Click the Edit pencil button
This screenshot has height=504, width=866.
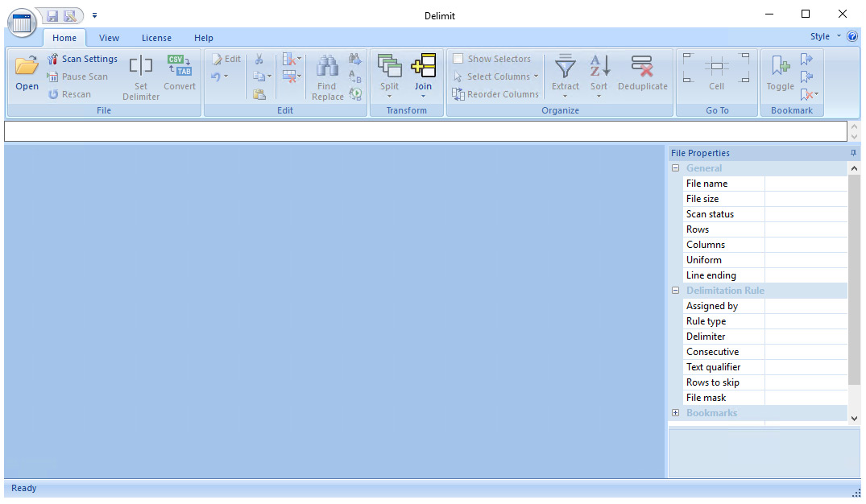point(226,59)
